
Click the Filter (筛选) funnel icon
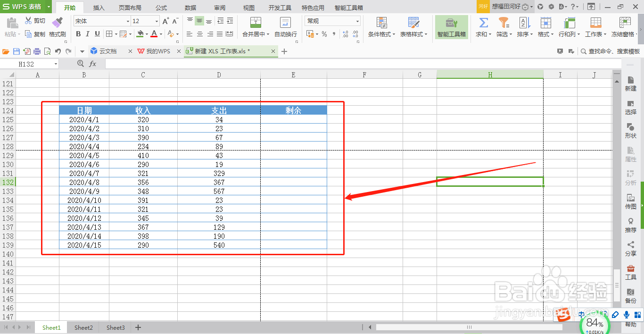pyautogui.click(x=504, y=23)
